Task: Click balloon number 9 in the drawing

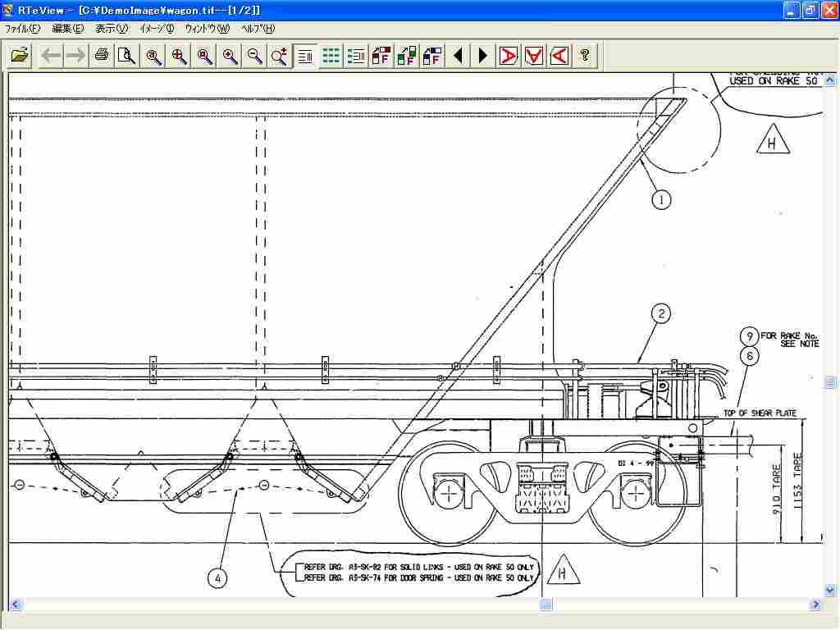Action: [750, 336]
